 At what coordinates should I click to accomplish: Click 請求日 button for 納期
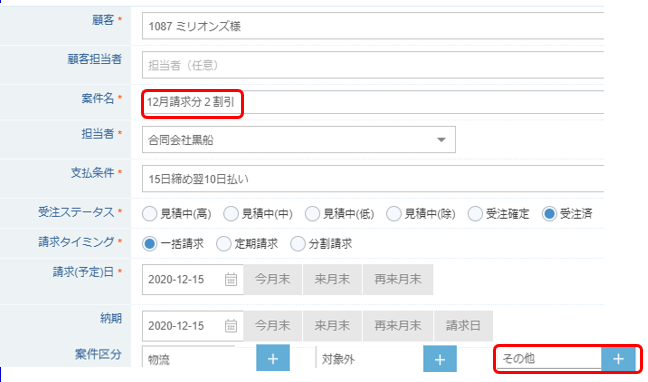tap(463, 326)
